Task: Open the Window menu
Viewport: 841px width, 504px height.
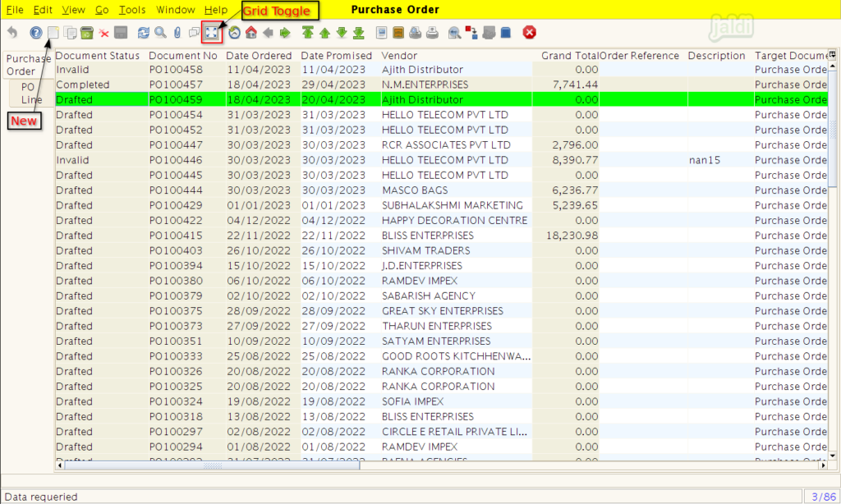Action: pos(176,10)
